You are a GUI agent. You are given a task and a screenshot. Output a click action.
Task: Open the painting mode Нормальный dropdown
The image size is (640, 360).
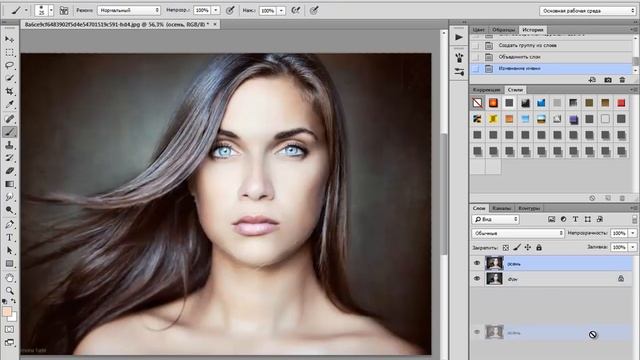[129, 10]
